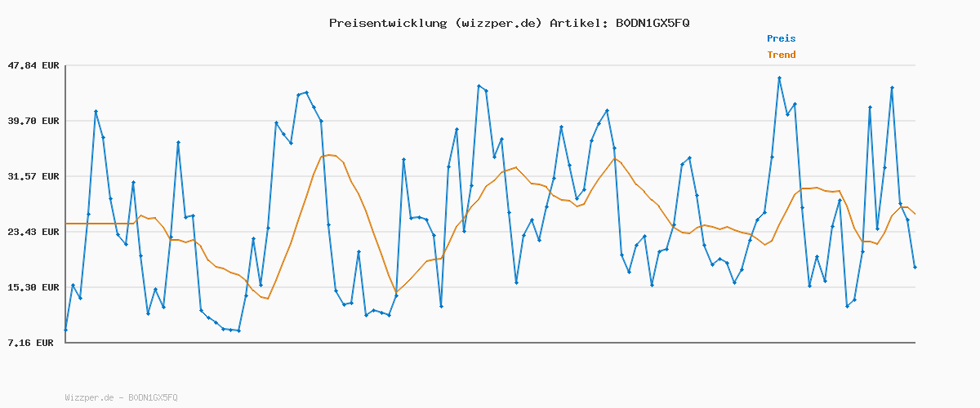
Task: Click the left start of orange trend line
Action: tap(66, 224)
